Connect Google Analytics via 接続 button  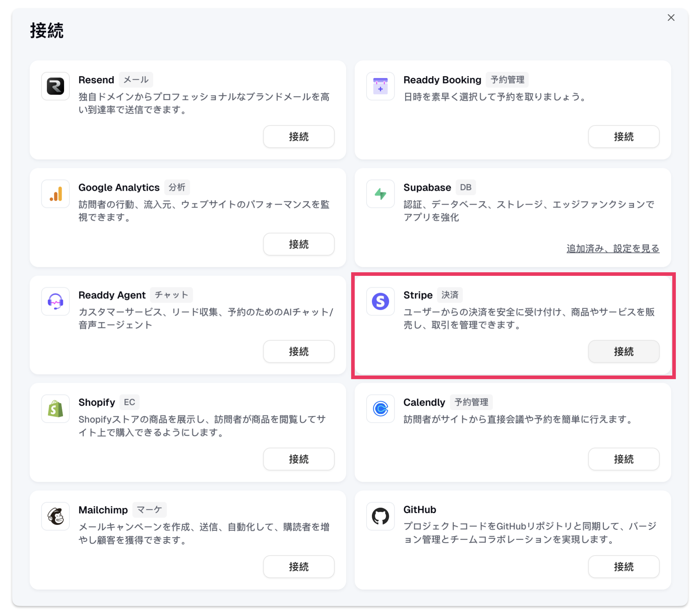(x=299, y=244)
